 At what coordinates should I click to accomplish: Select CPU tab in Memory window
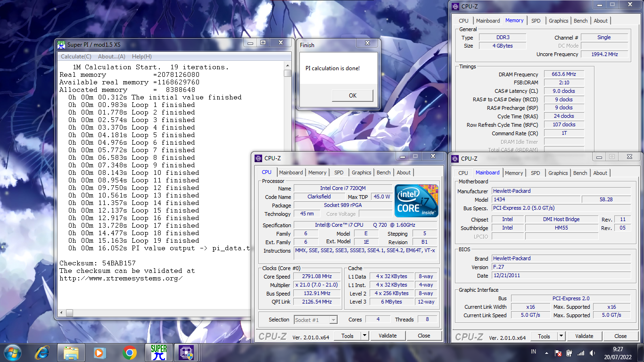click(x=463, y=21)
